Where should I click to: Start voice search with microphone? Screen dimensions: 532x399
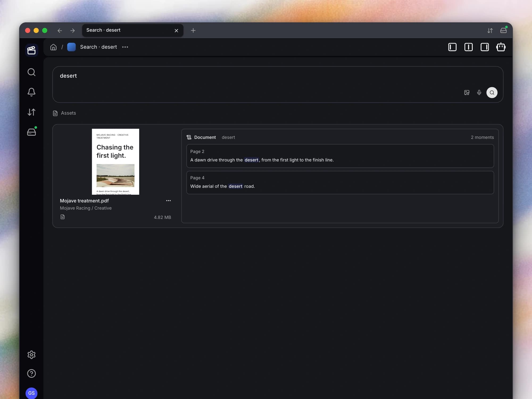pyautogui.click(x=479, y=93)
